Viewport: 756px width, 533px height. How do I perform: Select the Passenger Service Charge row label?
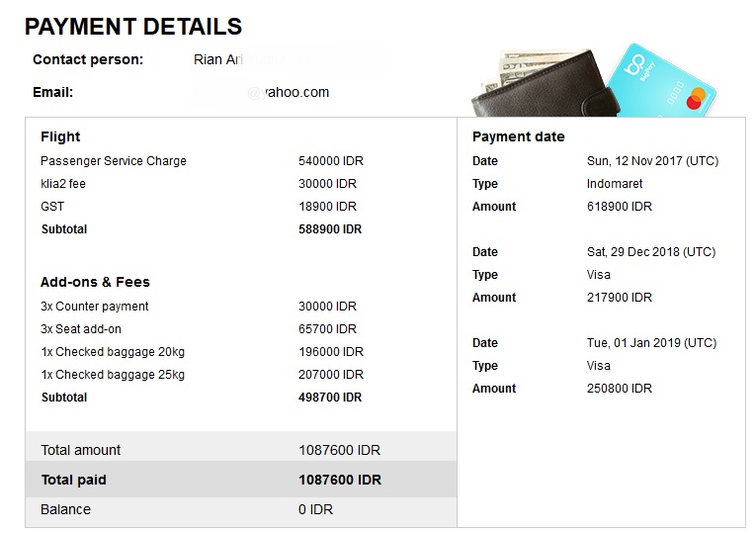tap(114, 161)
